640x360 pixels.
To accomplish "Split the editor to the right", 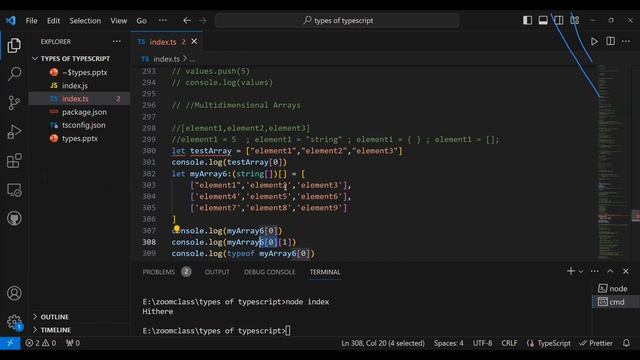I will pos(610,41).
